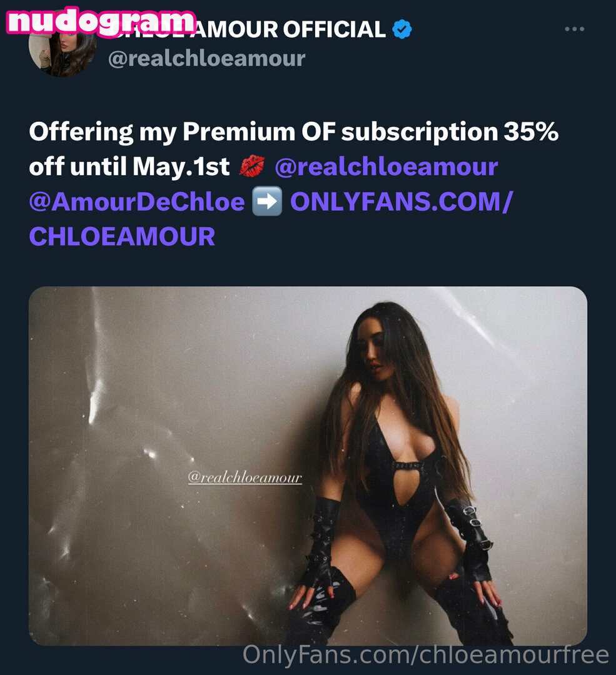The height and width of the screenshot is (675, 616).
Task: Open the gray @realchloeamour handle under the name
Action: pyautogui.click(x=207, y=59)
